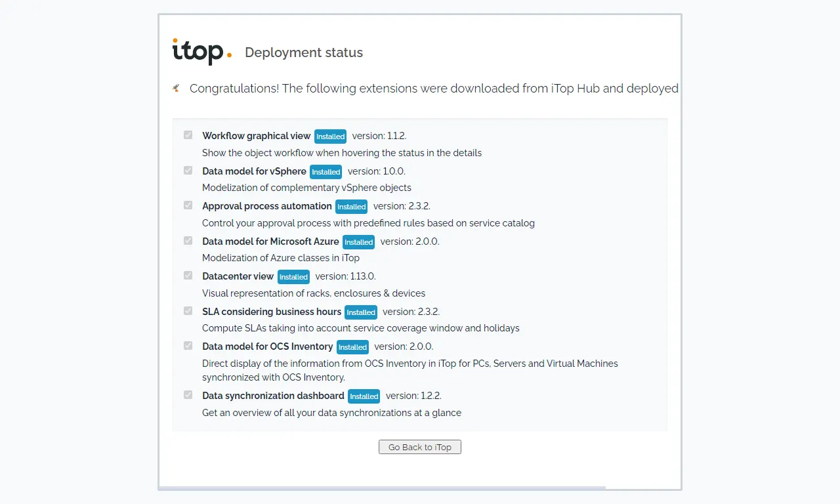840x504 pixels.
Task: Click the version: 1.13.0. text
Action: coord(345,276)
